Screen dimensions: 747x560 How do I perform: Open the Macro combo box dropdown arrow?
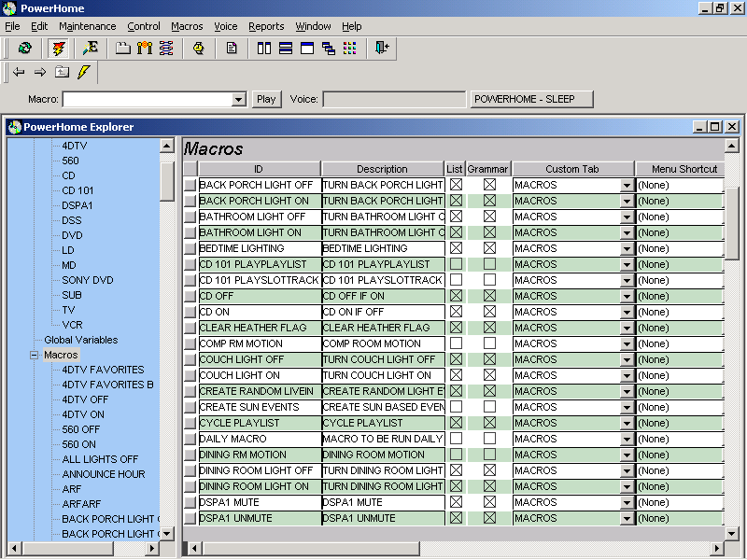(x=238, y=99)
